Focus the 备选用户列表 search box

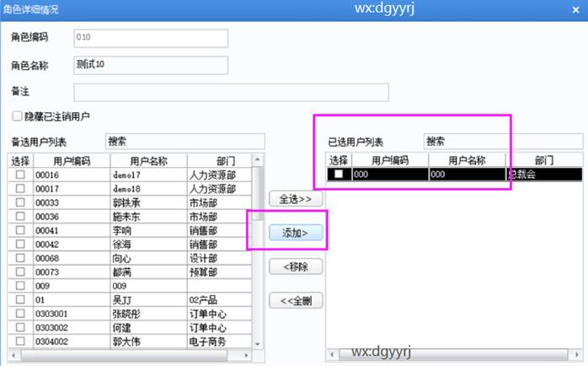pyautogui.click(x=184, y=141)
